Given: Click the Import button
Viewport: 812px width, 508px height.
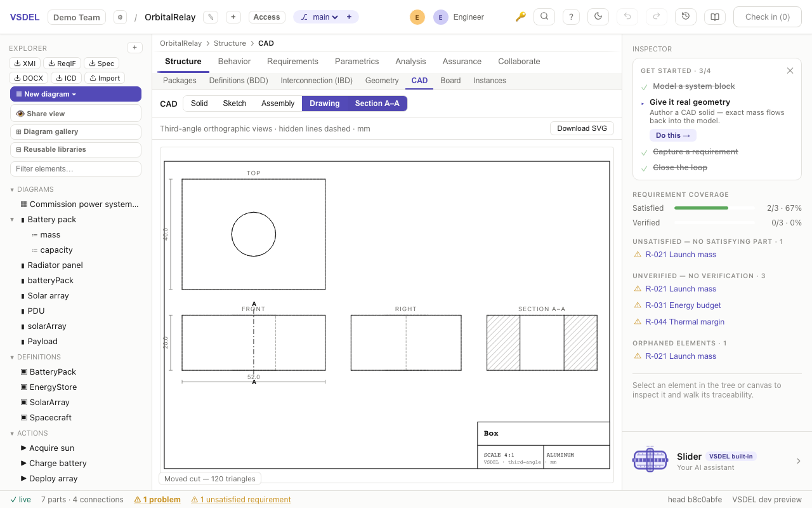Looking at the screenshot, I should 105,78.
